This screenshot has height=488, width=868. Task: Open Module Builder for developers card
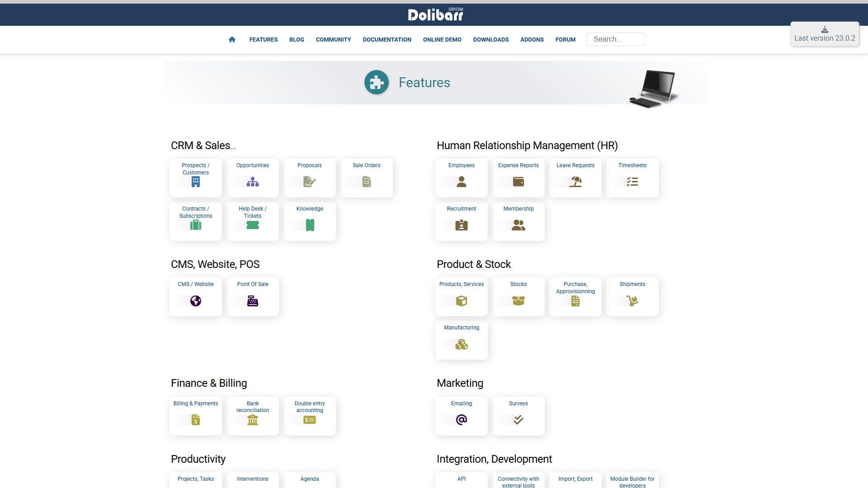pyautogui.click(x=632, y=481)
